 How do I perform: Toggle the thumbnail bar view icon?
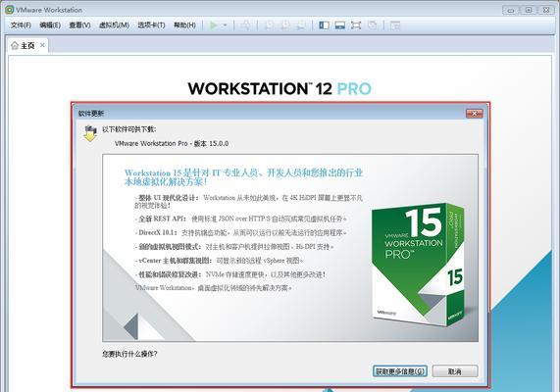coord(339,25)
